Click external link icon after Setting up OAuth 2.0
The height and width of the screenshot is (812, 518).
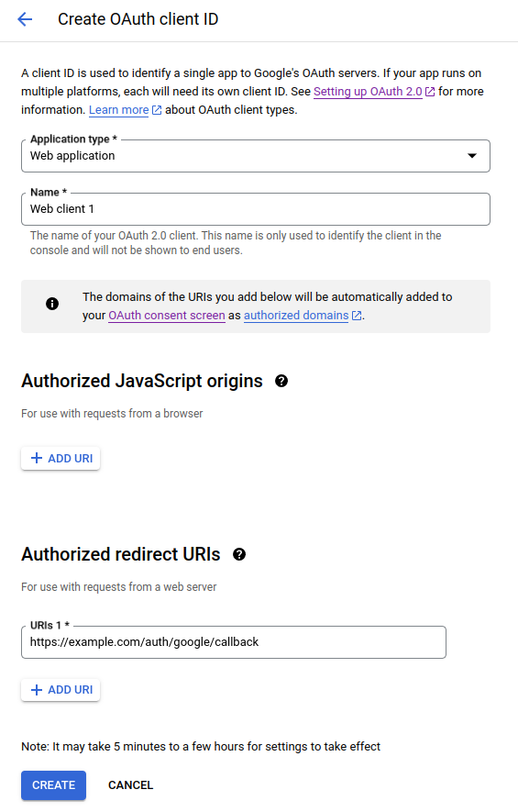coord(430,92)
